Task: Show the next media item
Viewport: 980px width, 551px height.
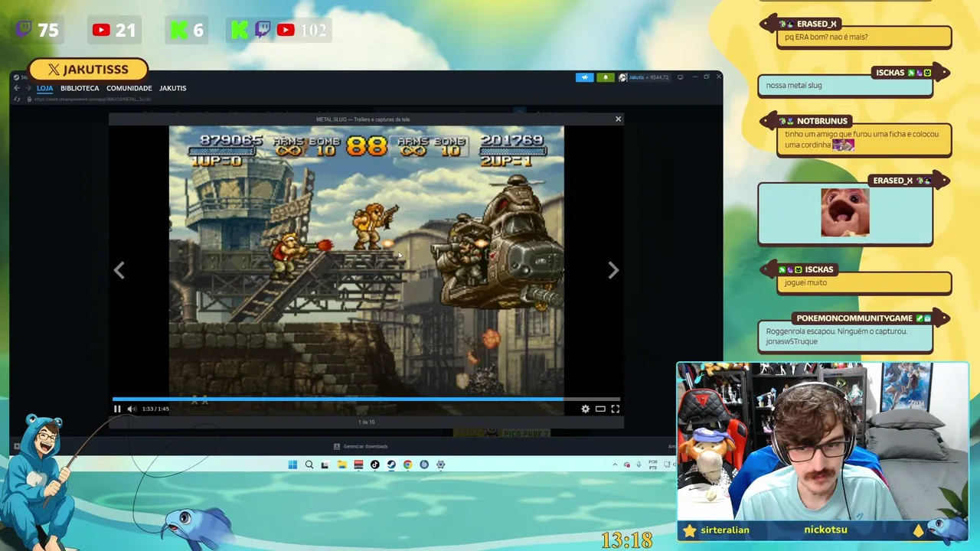Action: (613, 270)
